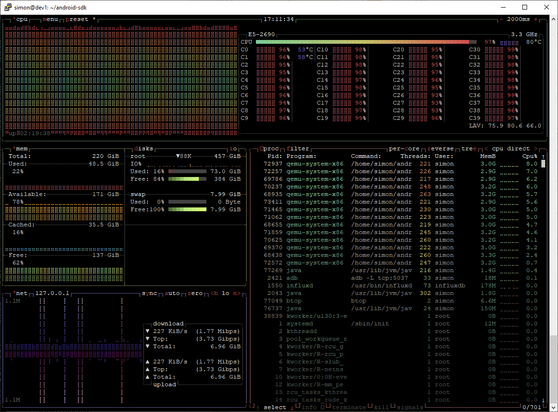This screenshot has width=558, height=412.
Task: Click the minus to decrease the 2000ms update interval
Action: point(501,19)
